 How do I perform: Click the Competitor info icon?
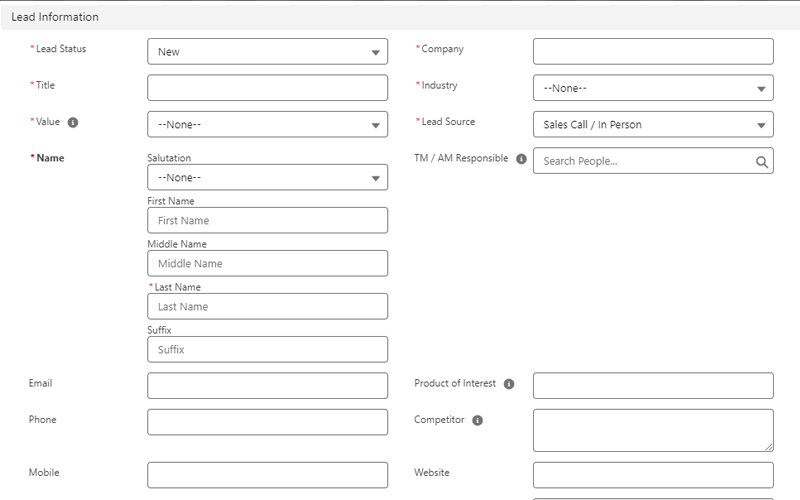coord(477,421)
